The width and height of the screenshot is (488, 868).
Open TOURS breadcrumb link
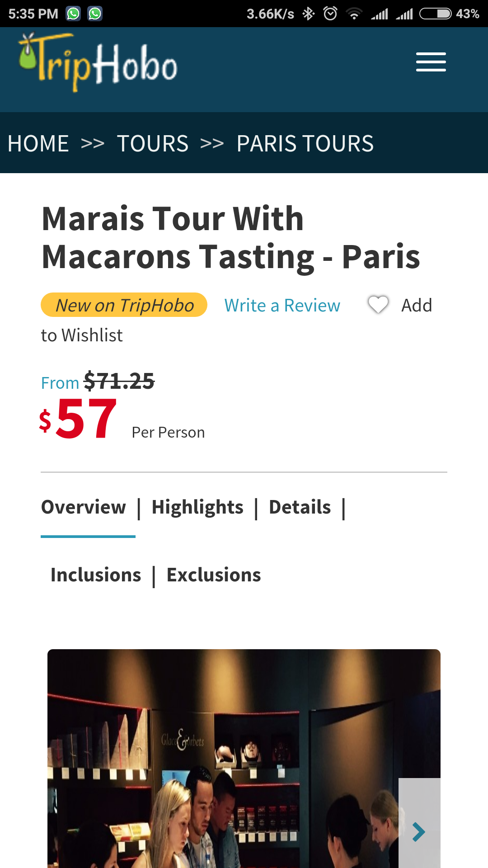pos(153,144)
